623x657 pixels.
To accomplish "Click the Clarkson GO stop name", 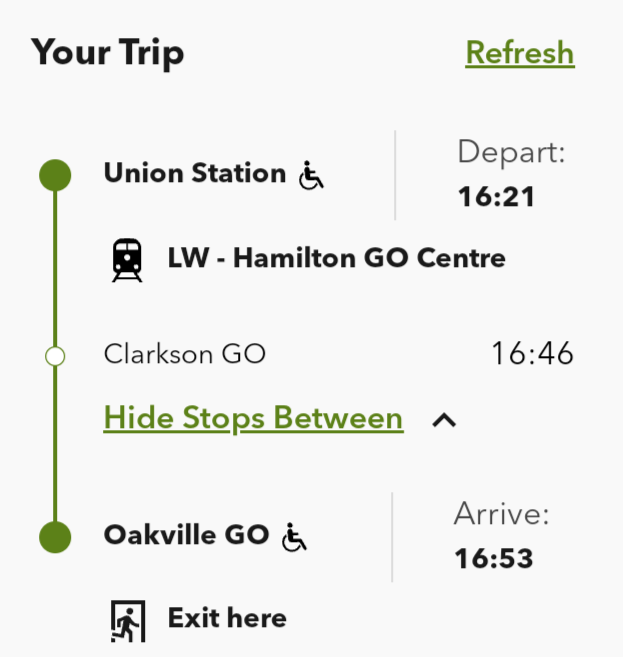I will tap(185, 354).
